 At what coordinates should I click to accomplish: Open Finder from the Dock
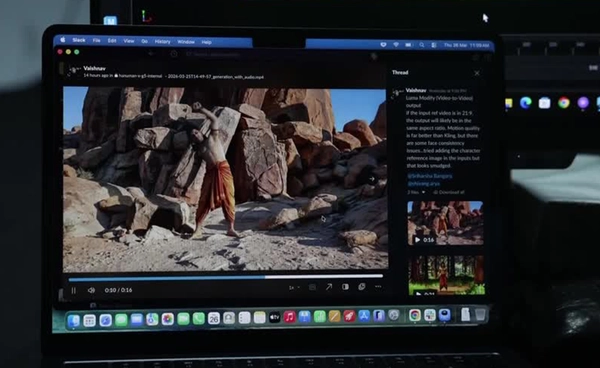tap(73, 321)
